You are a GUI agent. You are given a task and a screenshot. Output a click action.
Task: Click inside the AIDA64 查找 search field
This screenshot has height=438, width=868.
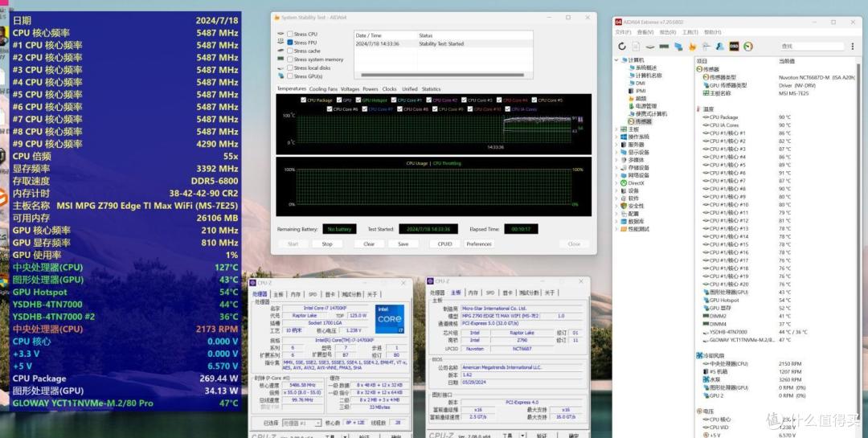click(812, 47)
